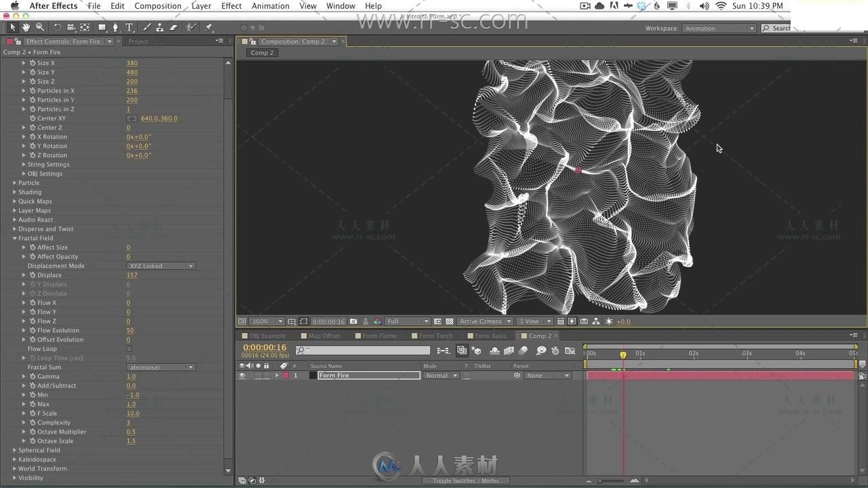Click Toggle Switches / Modes button
868x488 pixels.
466,481
